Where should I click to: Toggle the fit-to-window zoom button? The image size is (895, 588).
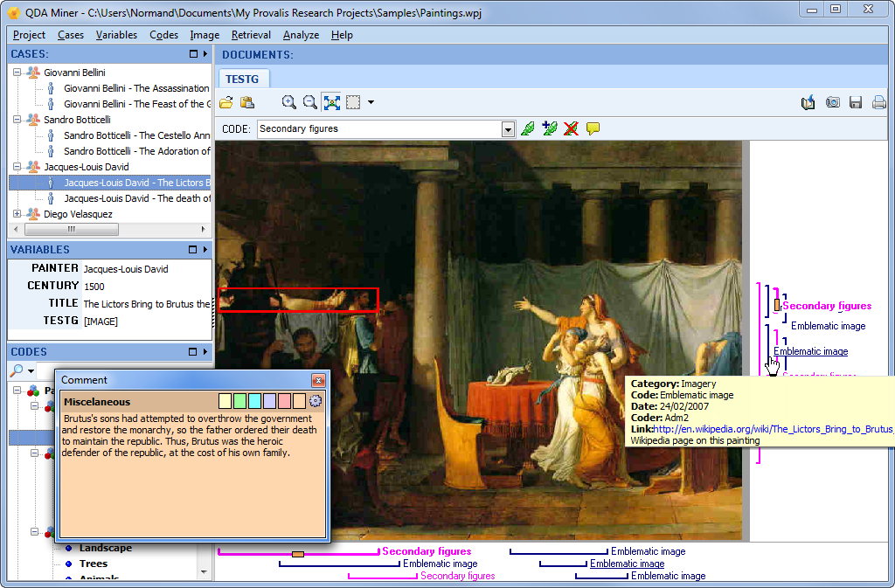(x=331, y=103)
